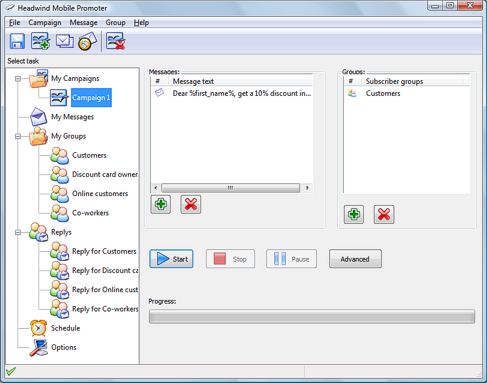
Task: Click the Reply for Customers icon
Action: click(60, 251)
